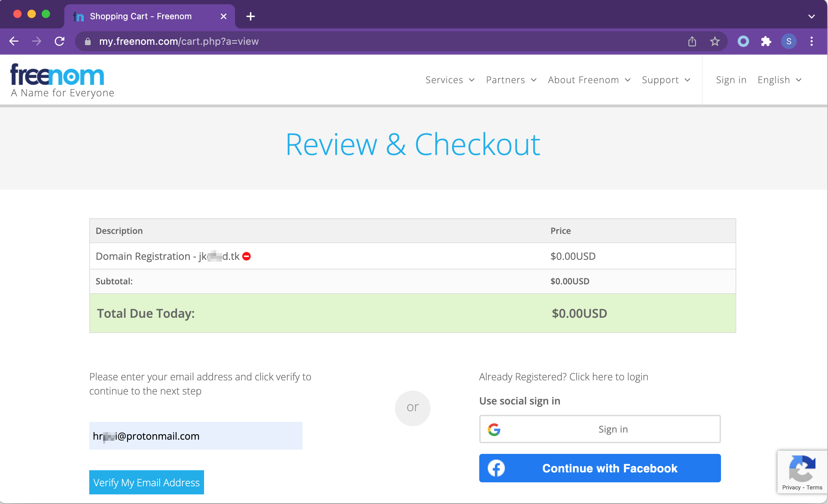
Task: Open the reCAPTCHA Privacy link
Action: 791,488
